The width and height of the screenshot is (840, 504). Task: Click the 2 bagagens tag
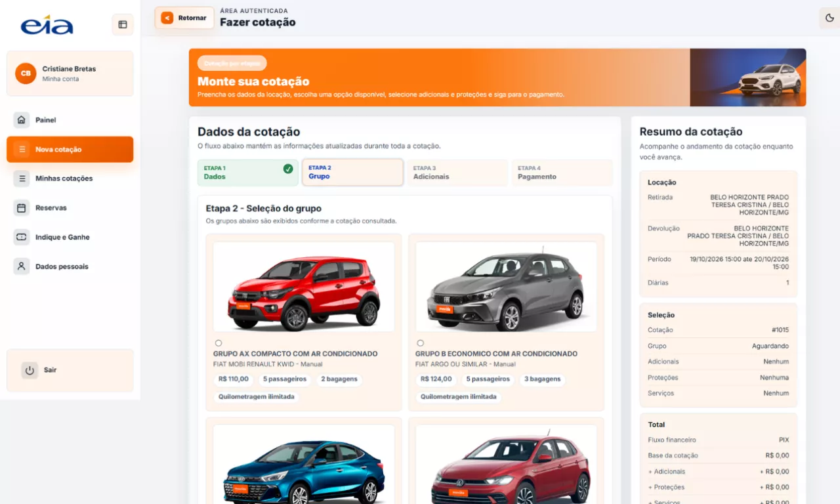[x=339, y=379]
